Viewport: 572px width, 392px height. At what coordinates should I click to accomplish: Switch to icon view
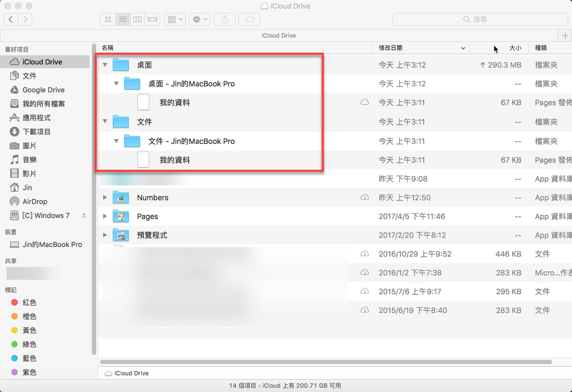(108, 19)
